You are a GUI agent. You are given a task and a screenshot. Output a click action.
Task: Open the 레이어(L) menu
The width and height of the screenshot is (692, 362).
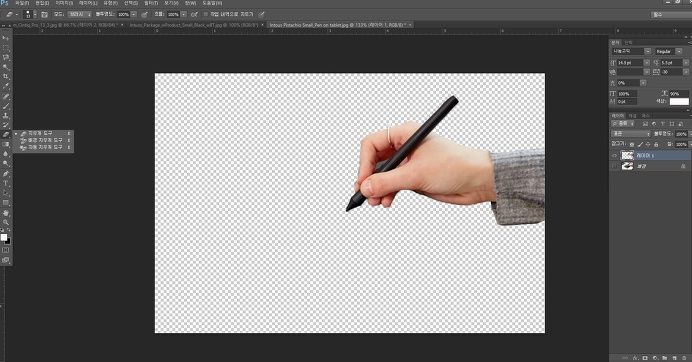[88, 3]
